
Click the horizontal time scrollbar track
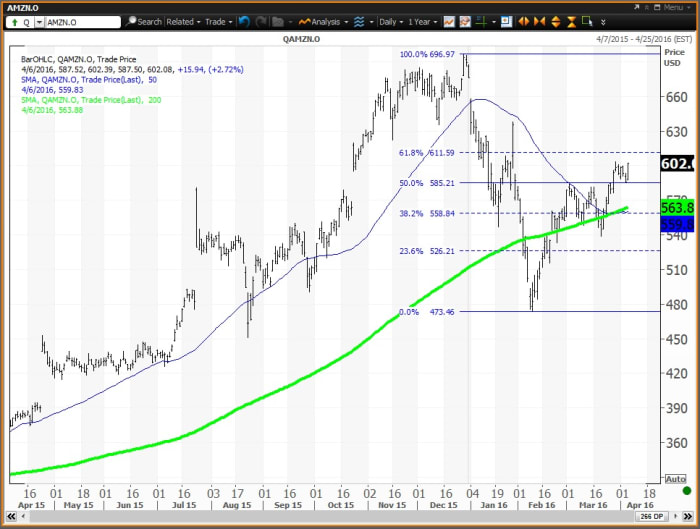(x=330, y=517)
